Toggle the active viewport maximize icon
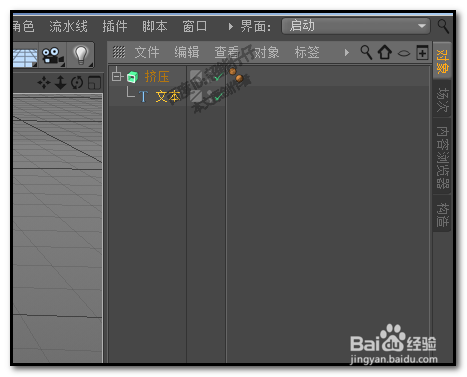The height and width of the screenshot is (377, 467). pyautogui.click(x=94, y=83)
